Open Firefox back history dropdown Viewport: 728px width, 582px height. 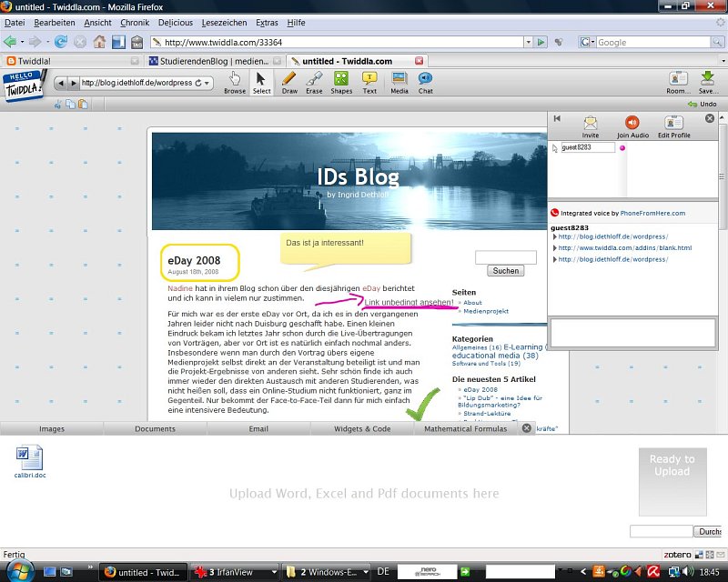pyautogui.click(x=22, y=42)
